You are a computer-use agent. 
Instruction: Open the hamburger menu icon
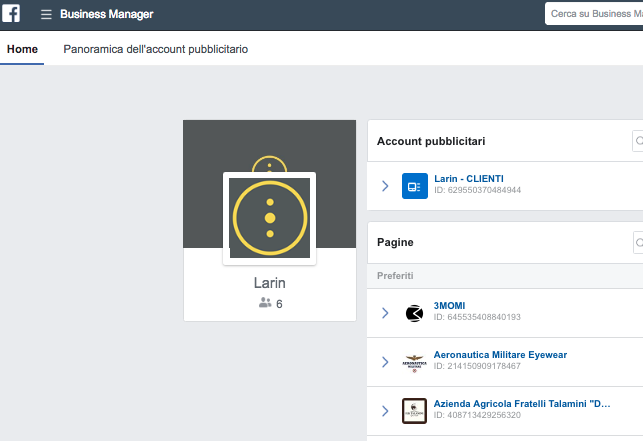tap(46, 15)
